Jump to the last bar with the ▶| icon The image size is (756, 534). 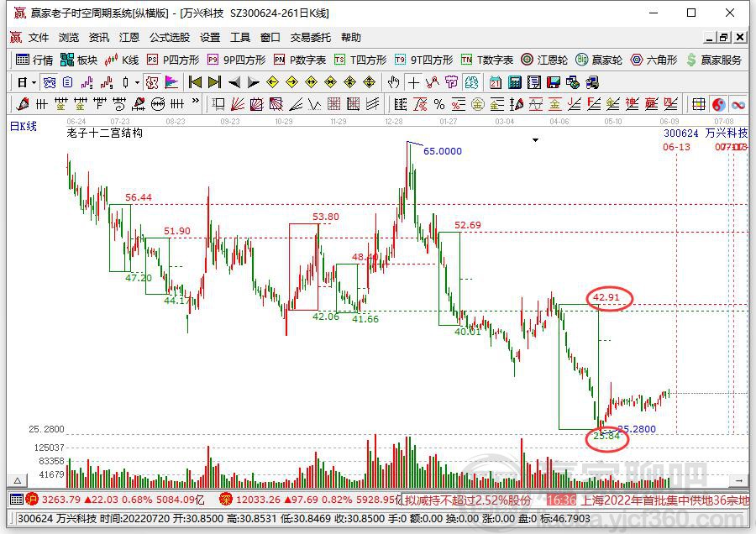[214, 83]
